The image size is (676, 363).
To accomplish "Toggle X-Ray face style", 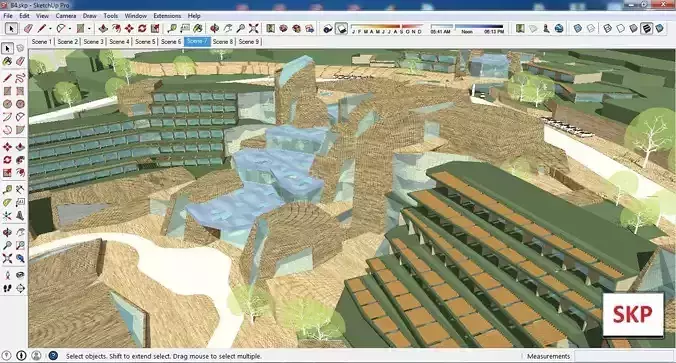I will click(x=578, y=28).
